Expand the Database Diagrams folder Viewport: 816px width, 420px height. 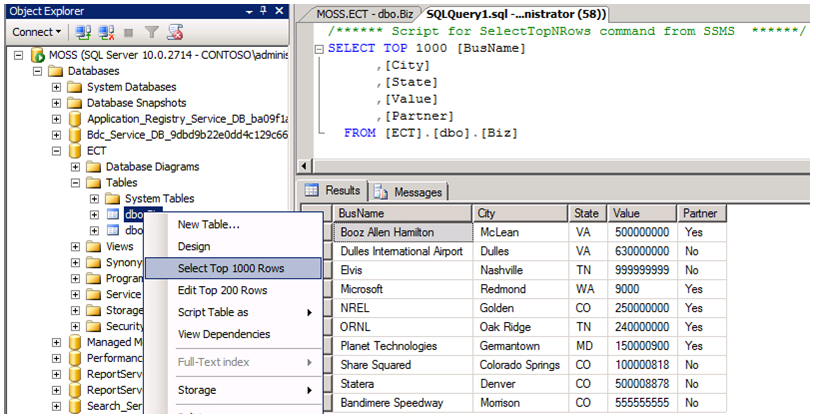pos(77,167)
